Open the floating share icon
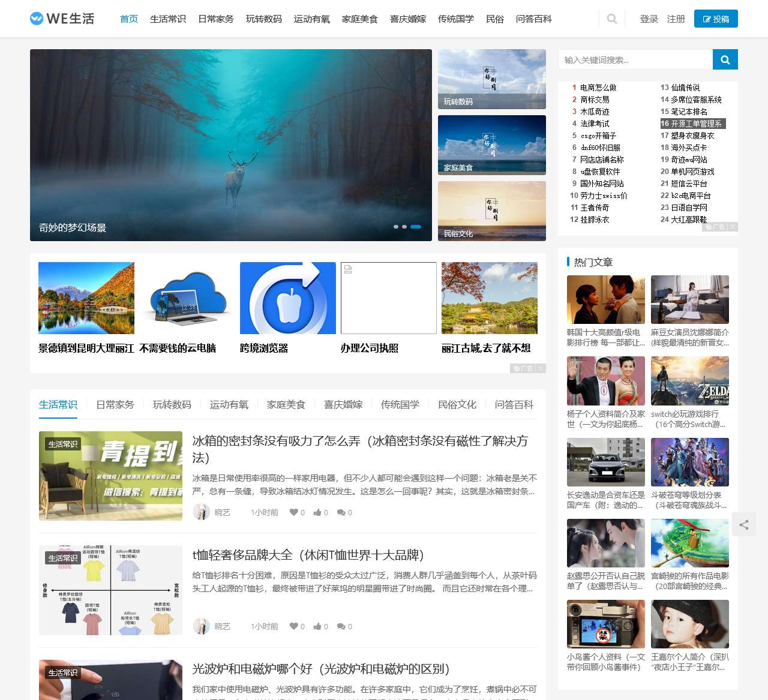768x700 pixels. [x=744, y=525]
